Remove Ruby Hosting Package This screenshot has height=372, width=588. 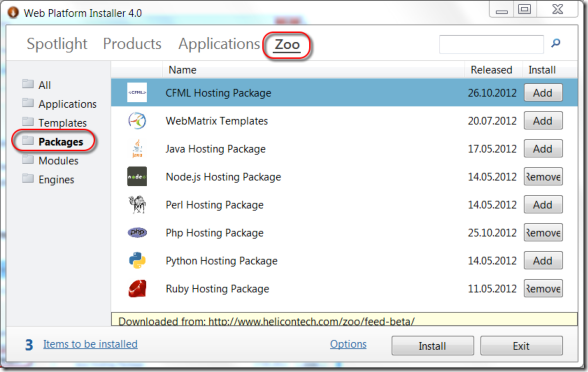coord(543,289)
